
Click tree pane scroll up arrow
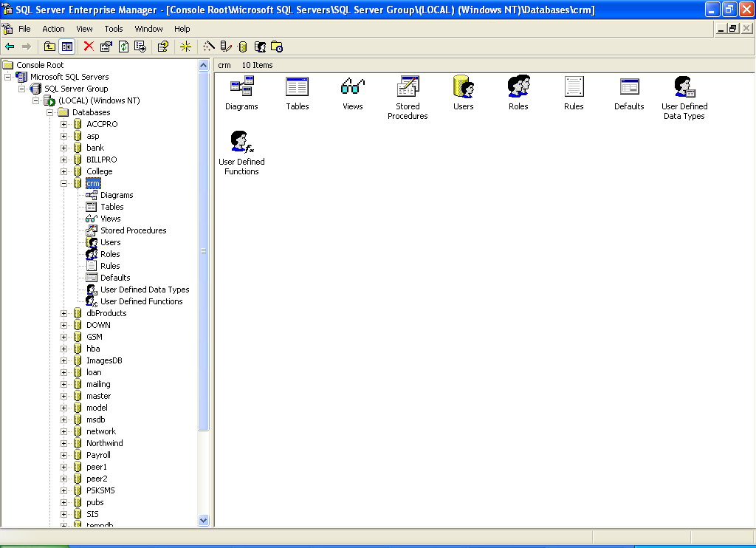[204, 66]
